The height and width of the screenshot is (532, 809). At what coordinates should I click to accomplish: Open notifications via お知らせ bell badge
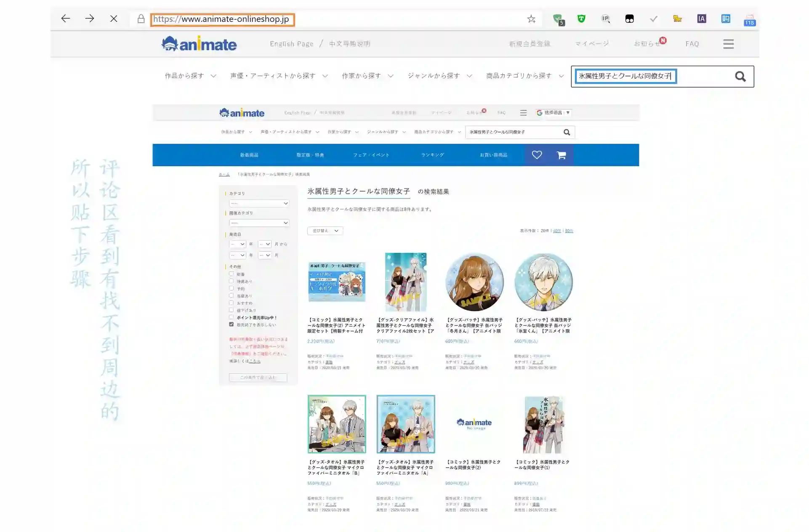[648, 43]
